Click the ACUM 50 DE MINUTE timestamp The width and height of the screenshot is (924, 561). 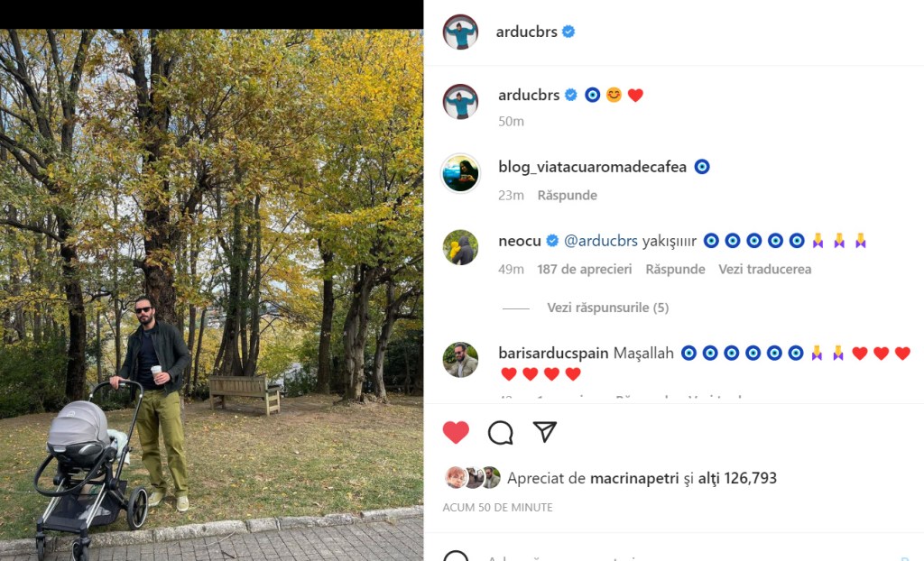[x=497, y=508]
